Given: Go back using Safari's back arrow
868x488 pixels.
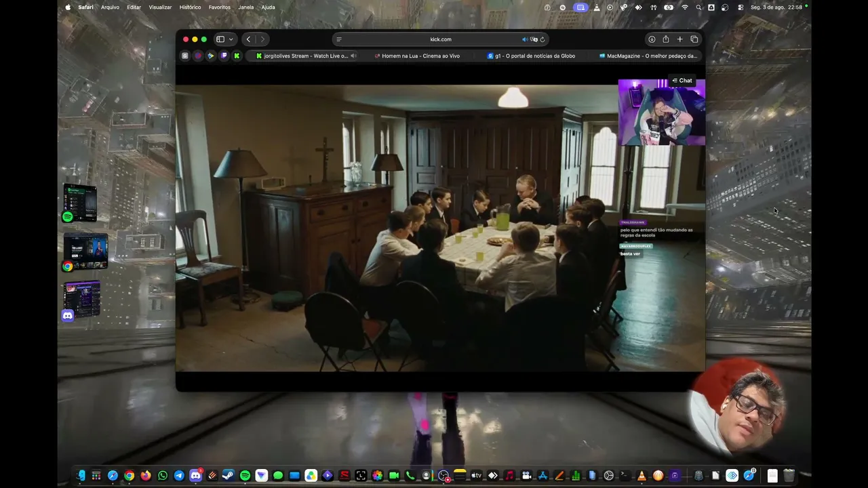Looking at the screenshot, I should click(249, 39).
